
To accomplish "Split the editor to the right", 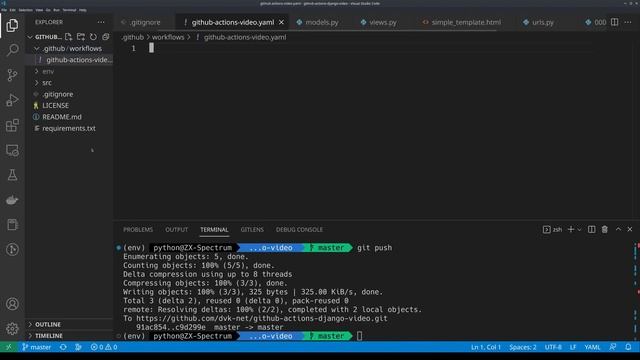I will coord(614,22).
